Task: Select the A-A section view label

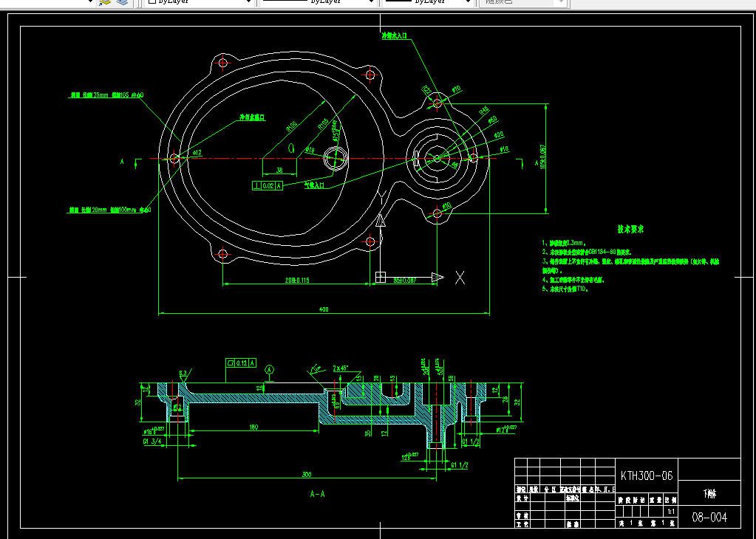Action: point(317,494)
